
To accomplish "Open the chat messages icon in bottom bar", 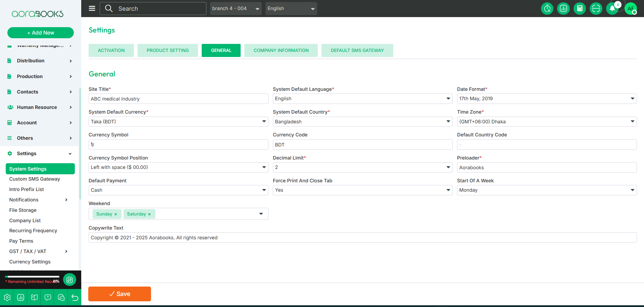I will [x=61, y=298].
